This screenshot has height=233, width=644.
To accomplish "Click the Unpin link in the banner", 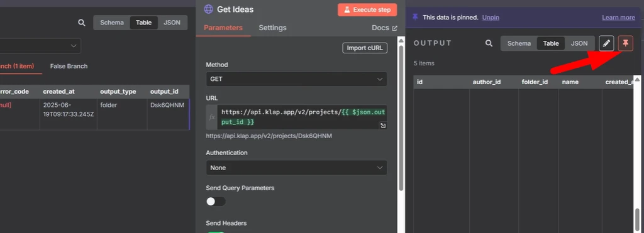I will click(x=491, y=17).
